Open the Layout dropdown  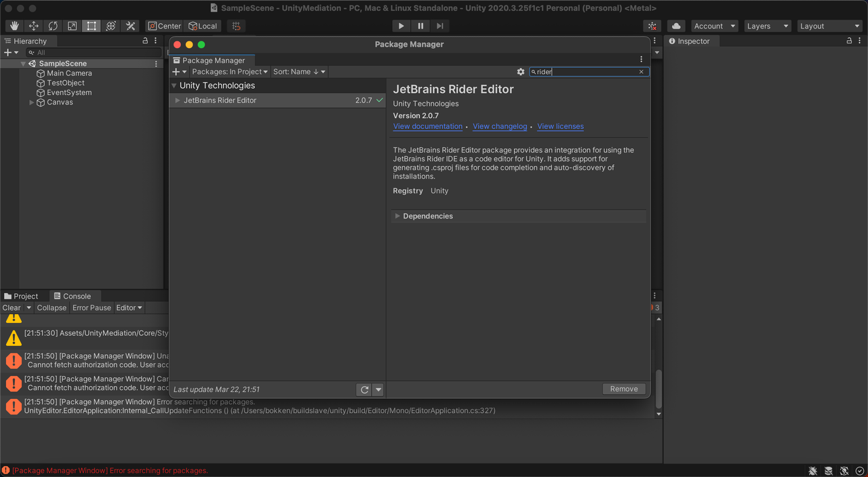(829, 26)
